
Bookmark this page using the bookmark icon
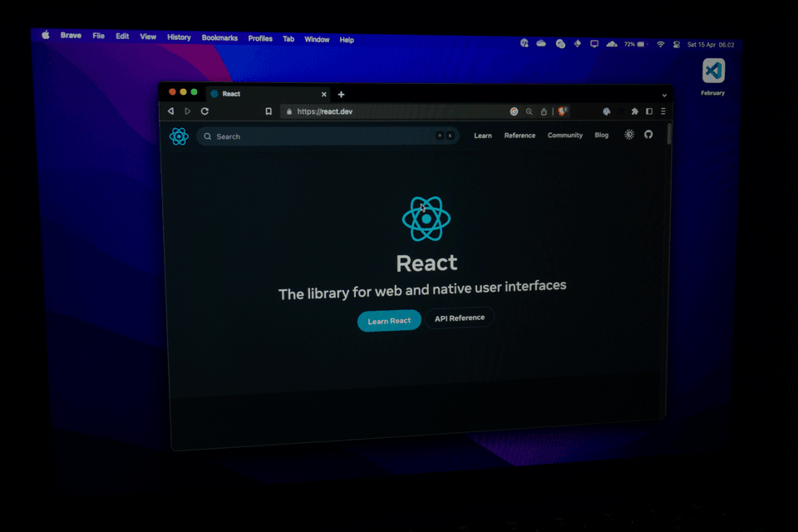[268, 111]
